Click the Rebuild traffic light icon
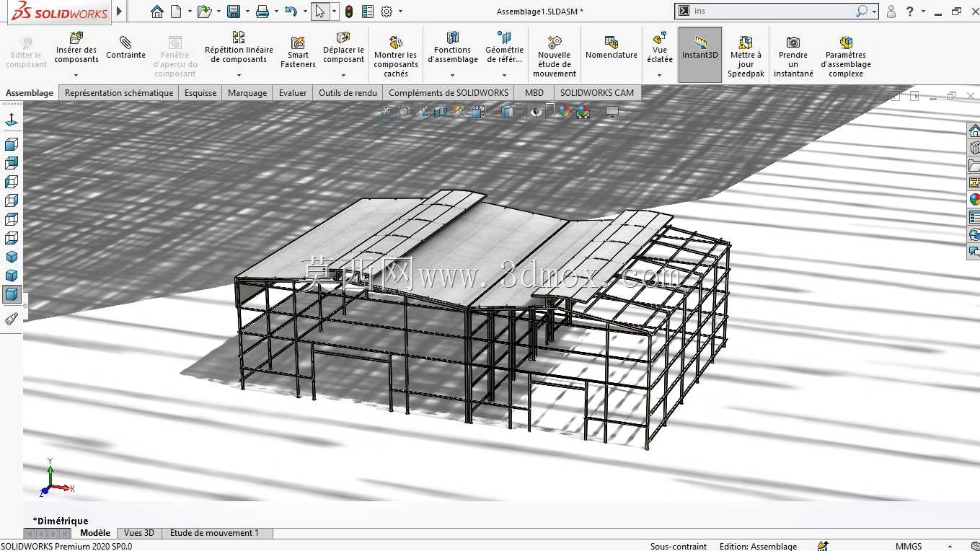 [349, 12]
